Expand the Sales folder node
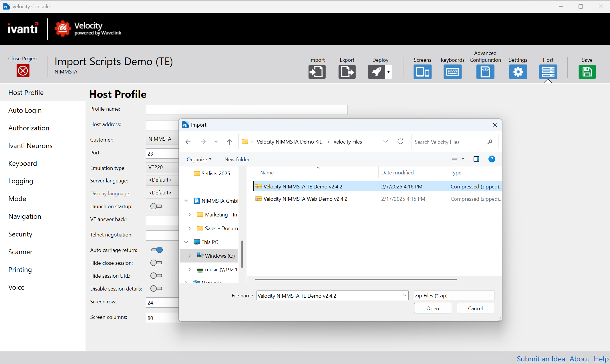 click(190, 228)
